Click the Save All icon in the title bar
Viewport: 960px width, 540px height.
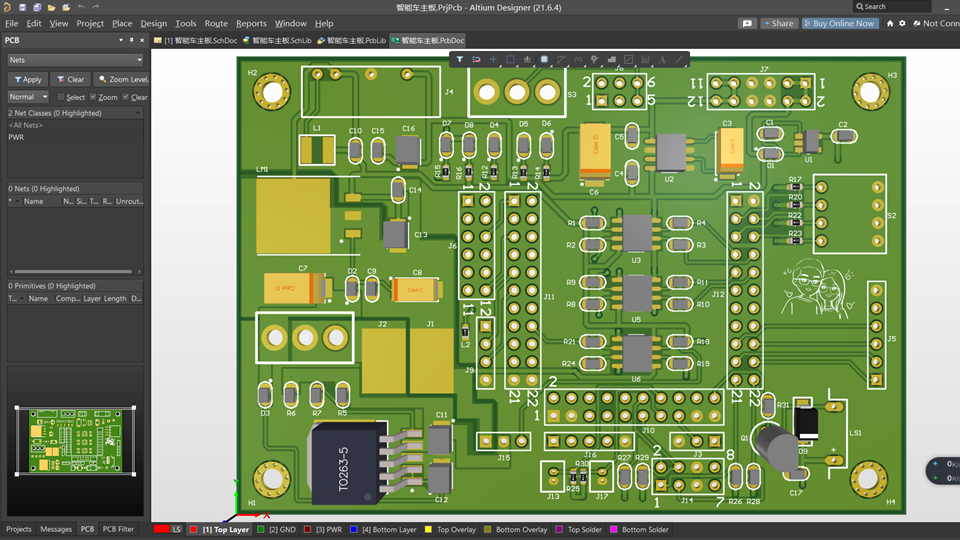pyautogui.click(x=37, y=7)
